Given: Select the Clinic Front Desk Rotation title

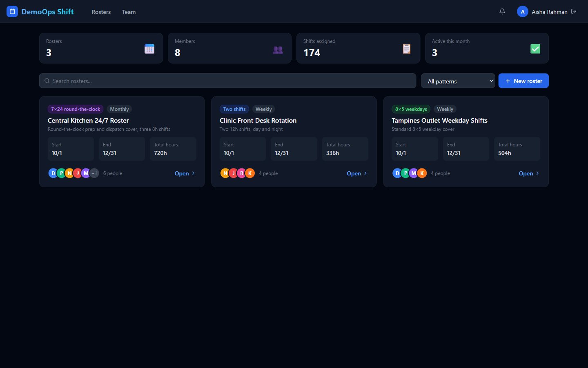Looking at the screenshot, I should coord(258,120).
